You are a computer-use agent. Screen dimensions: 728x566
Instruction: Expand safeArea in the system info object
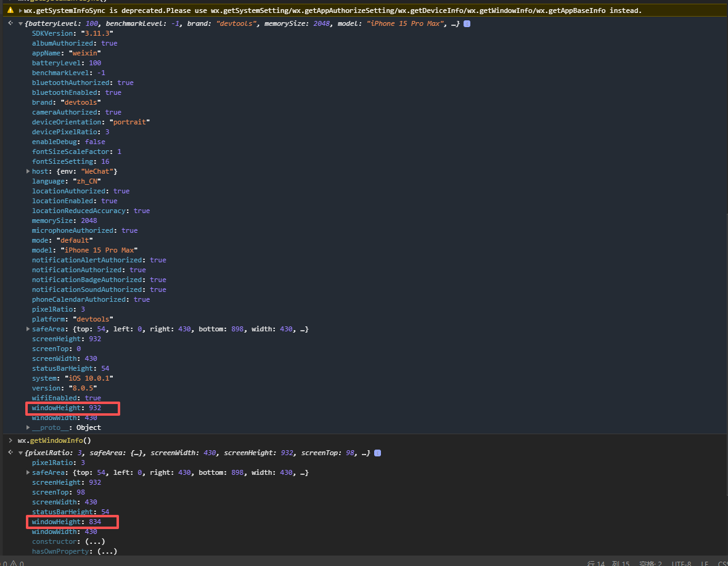28,329
